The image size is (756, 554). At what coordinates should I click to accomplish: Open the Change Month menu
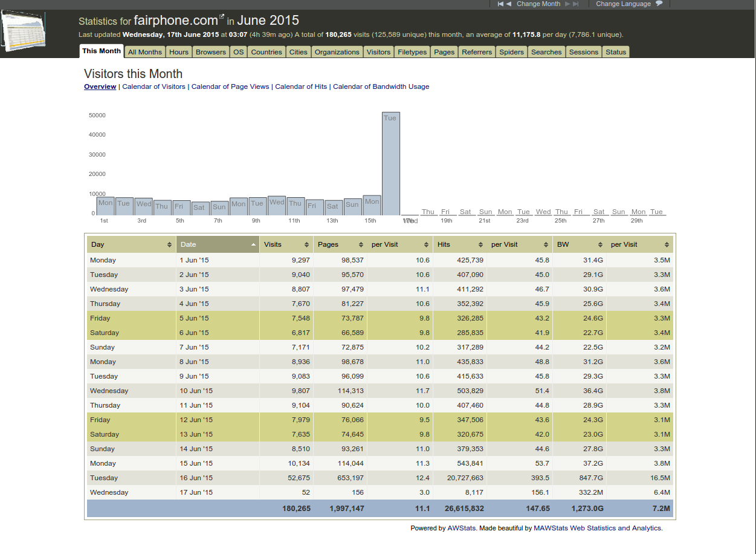[538, 4]
